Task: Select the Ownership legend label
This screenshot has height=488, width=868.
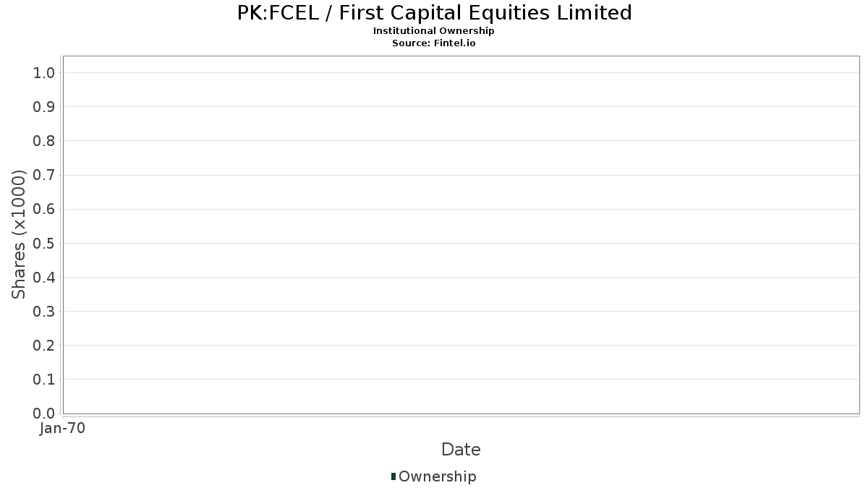Action: [x=438, y=476]
